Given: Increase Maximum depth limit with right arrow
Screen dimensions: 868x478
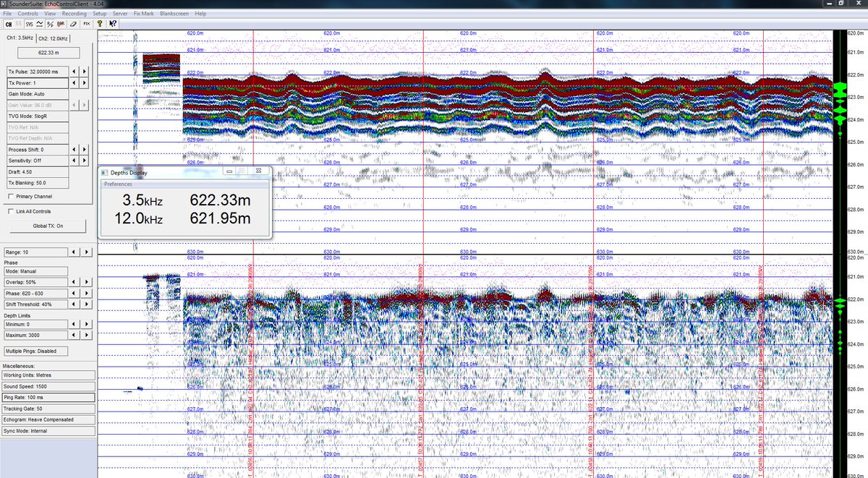Looking at the screenshot, I should (86, 335).
